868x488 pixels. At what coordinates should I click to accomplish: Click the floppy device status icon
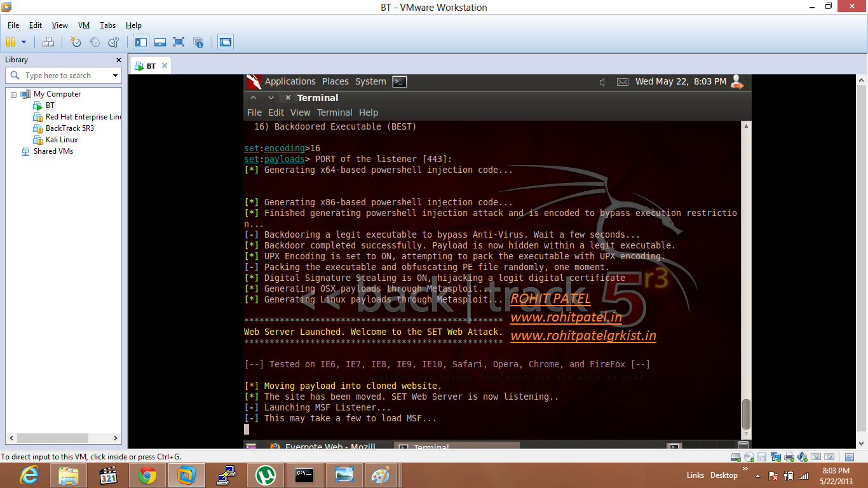click(762, 457)
